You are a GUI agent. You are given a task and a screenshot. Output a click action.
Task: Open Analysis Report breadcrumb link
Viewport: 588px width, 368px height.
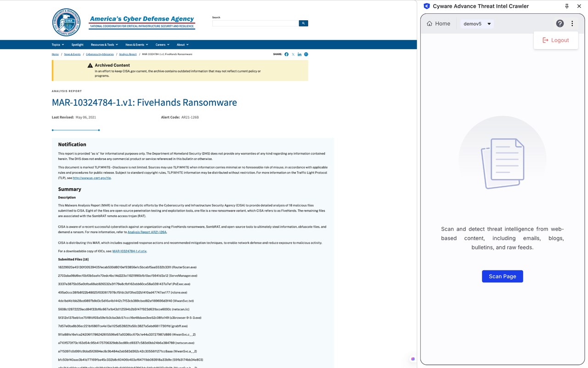point(128,54)
